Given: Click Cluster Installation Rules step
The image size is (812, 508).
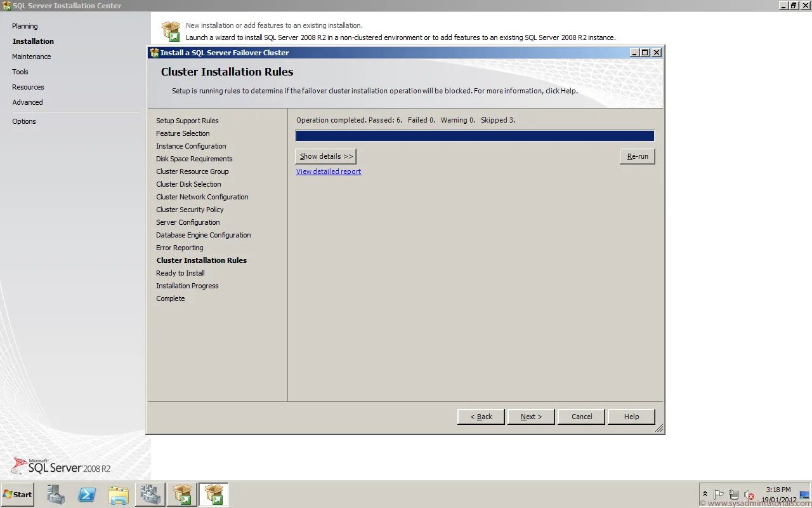Looking at the screenshot, I should click(202, 260).
